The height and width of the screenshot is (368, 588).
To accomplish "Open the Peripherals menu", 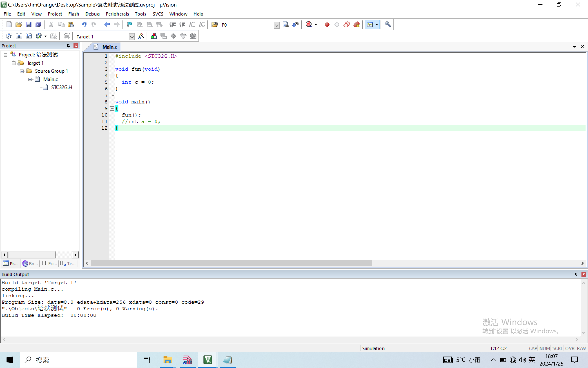I will tap(117, 14).
